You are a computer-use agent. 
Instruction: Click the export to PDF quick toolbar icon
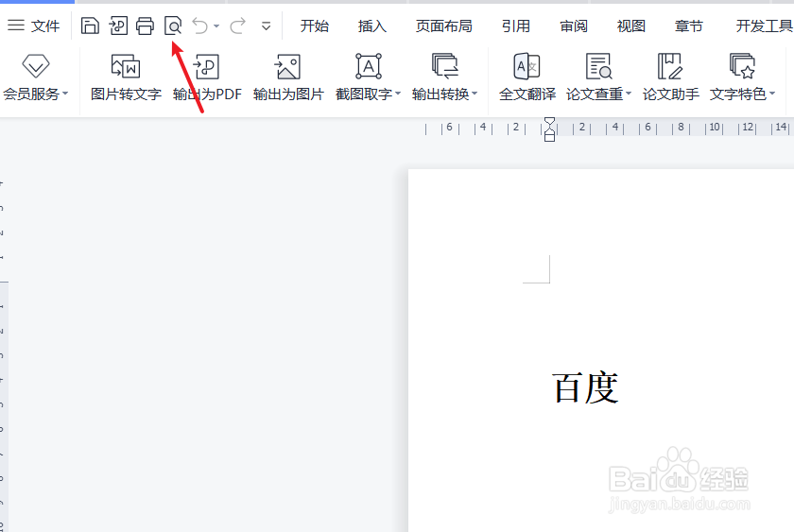118,26
